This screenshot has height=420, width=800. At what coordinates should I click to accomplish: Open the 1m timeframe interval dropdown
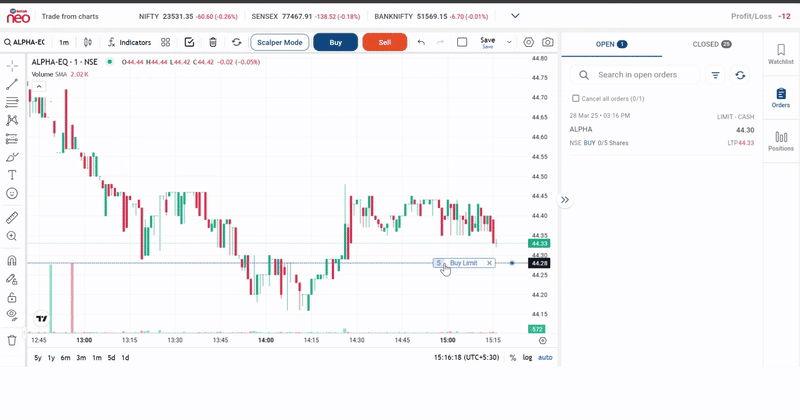[x=64, y=42]
